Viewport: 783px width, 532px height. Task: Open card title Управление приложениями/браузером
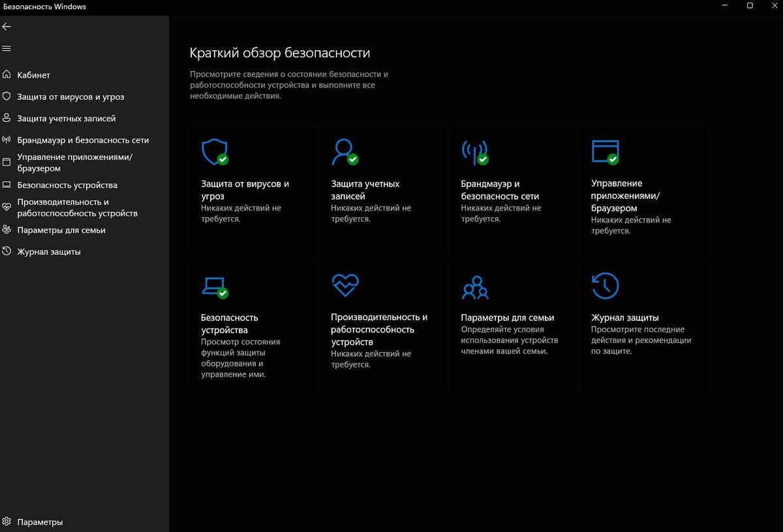pos(625,196)
